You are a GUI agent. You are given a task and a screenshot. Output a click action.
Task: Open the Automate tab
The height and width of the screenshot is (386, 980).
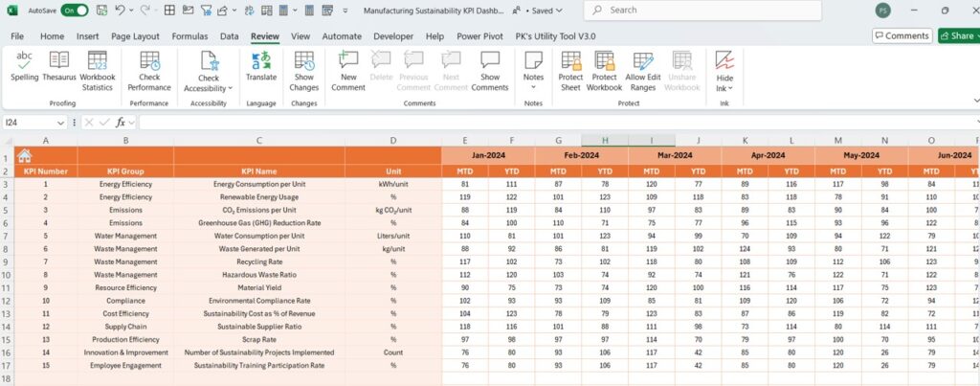(342, 36)
